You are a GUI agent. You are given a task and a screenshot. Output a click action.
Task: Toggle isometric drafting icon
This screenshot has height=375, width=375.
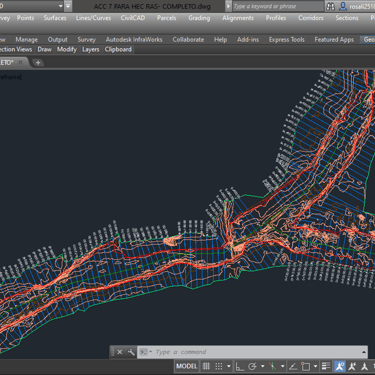273,366
